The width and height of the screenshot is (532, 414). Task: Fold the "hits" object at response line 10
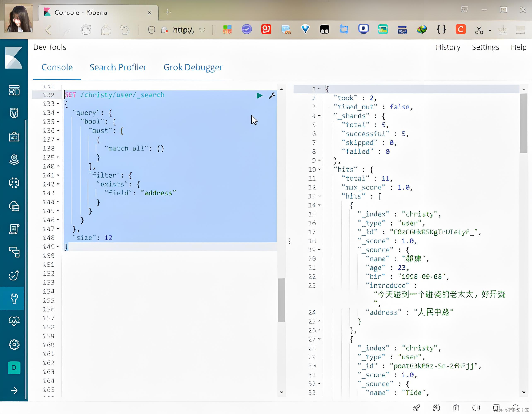tap(319, 169)
